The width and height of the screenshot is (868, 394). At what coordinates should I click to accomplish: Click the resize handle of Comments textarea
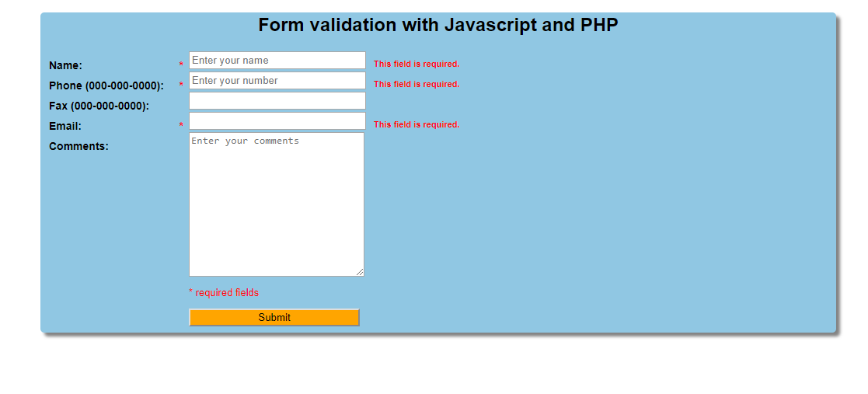[x=360, y=272]
